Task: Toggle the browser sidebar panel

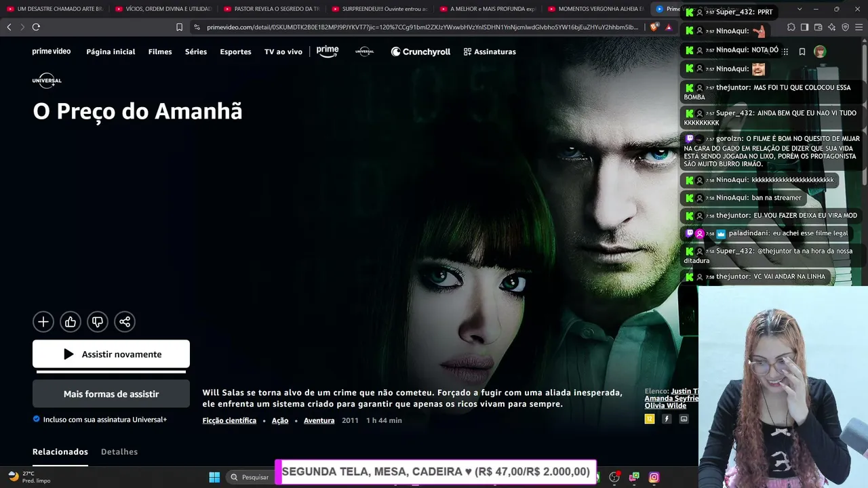Action: click(x=804, y=27)
